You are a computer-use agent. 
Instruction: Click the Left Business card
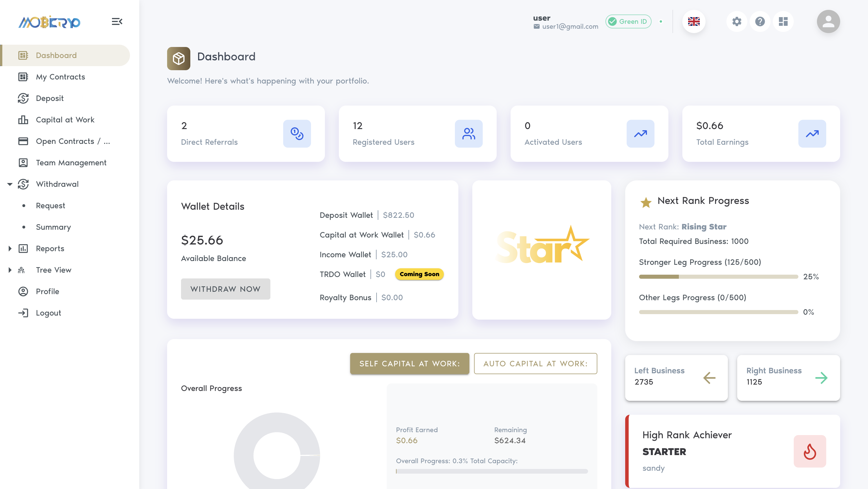[676, 378]
